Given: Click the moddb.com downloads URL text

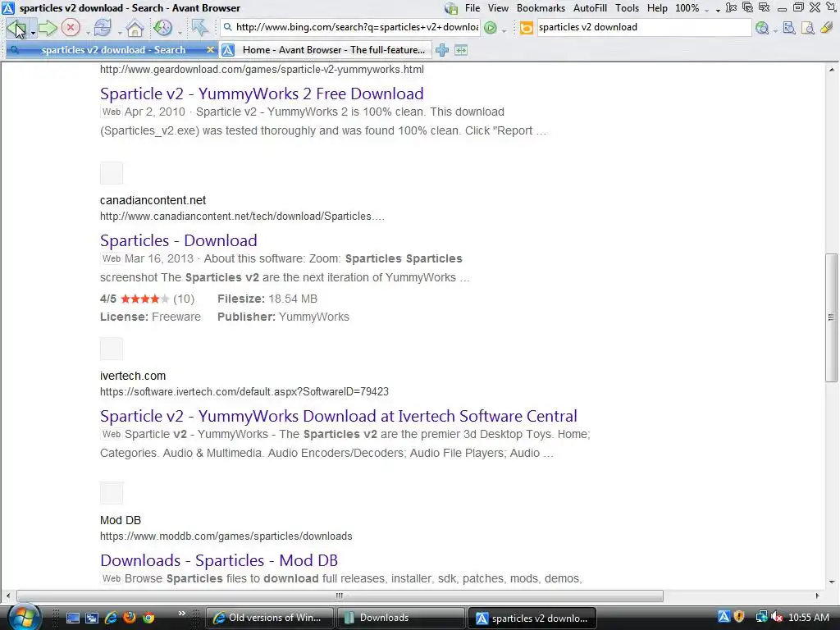Looking at the screenshot, I should coord(226,536).
